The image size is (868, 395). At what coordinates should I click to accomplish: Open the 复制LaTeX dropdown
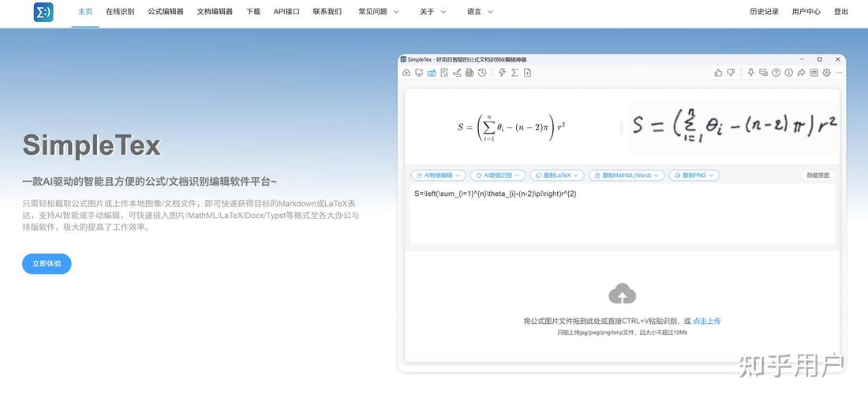tap(557, 175)
